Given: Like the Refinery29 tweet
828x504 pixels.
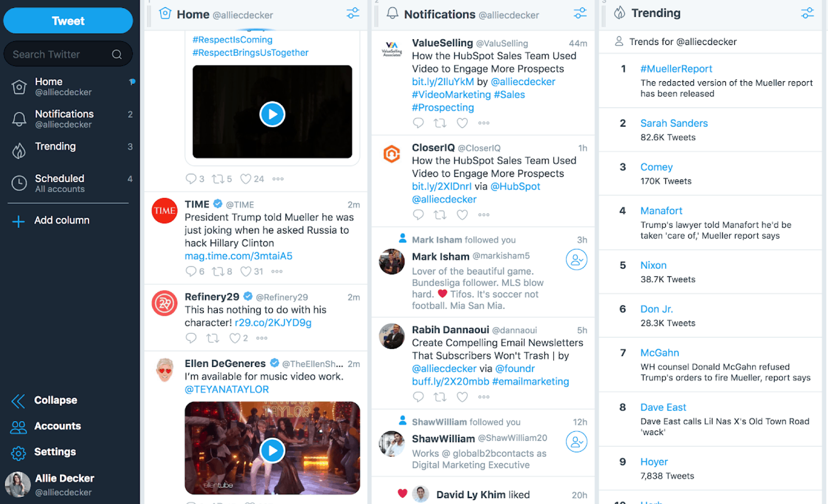Looking at the screenshot, I should click(x=235, y=338).
